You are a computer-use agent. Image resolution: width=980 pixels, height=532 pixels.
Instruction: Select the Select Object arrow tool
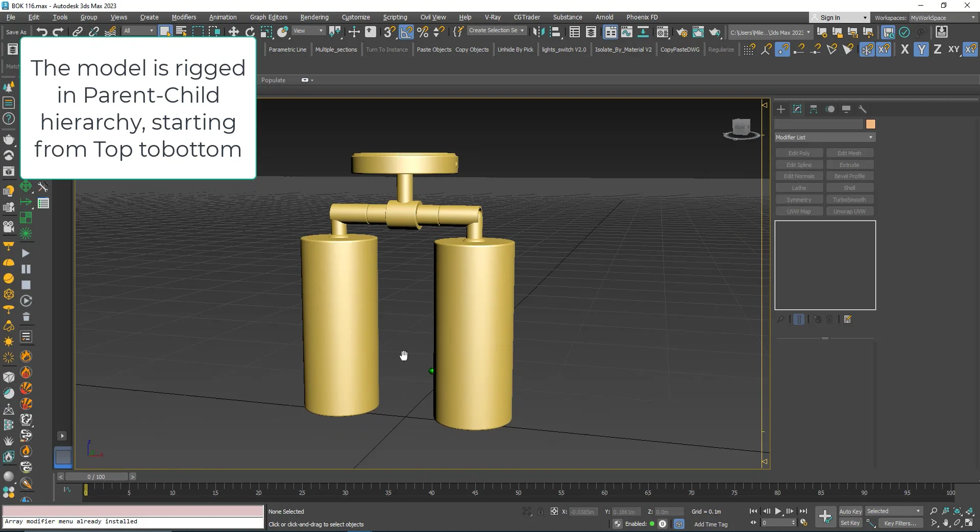point(165,31)
